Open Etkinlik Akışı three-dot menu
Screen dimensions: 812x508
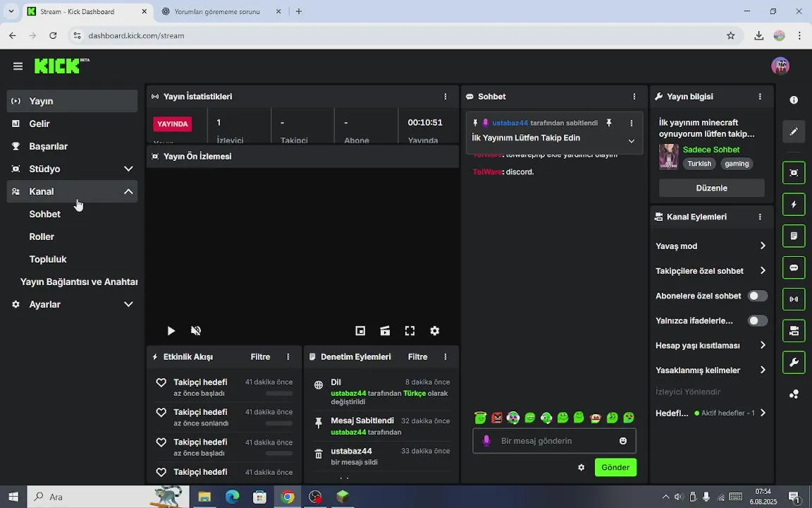tap(288, 356)
